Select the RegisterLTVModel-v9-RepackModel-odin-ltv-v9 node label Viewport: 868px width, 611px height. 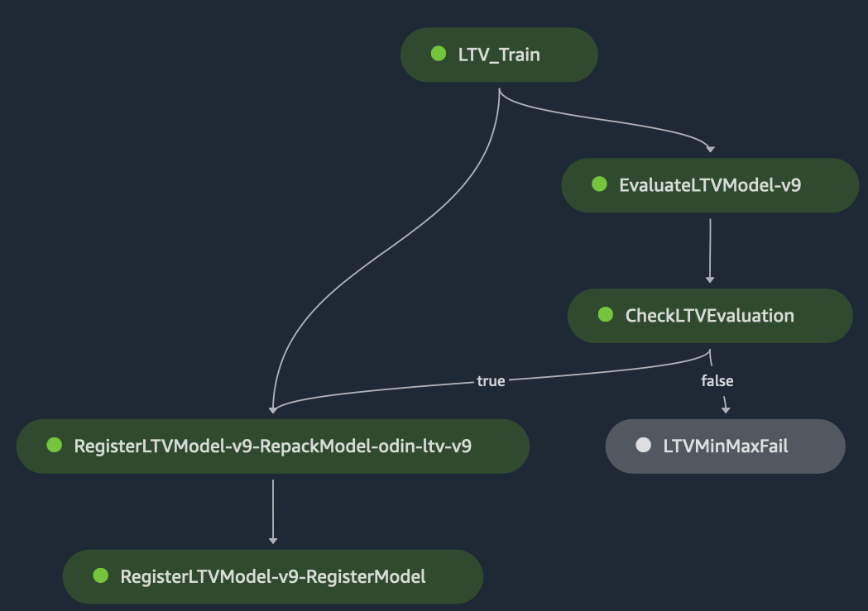point(273,446)
